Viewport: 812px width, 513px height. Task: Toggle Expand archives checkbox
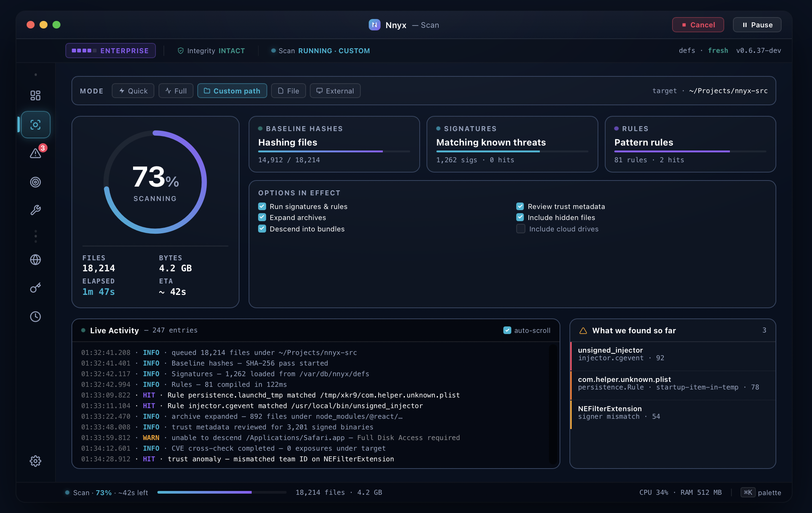[262, 217]
